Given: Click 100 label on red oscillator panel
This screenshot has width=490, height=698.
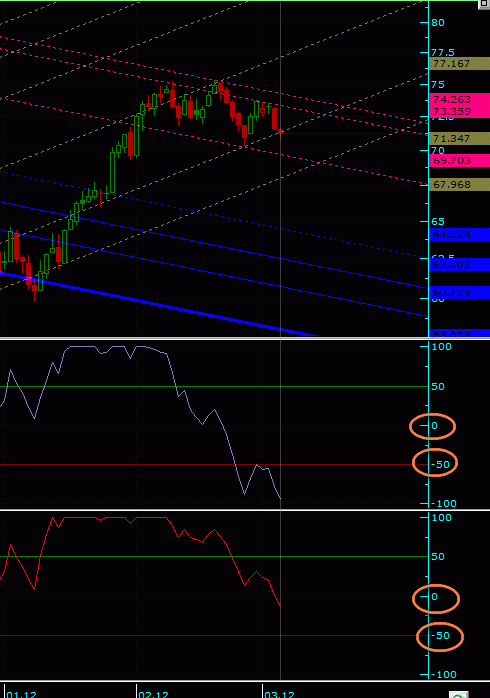Looking at the screenshot, I should coord(441,517).
